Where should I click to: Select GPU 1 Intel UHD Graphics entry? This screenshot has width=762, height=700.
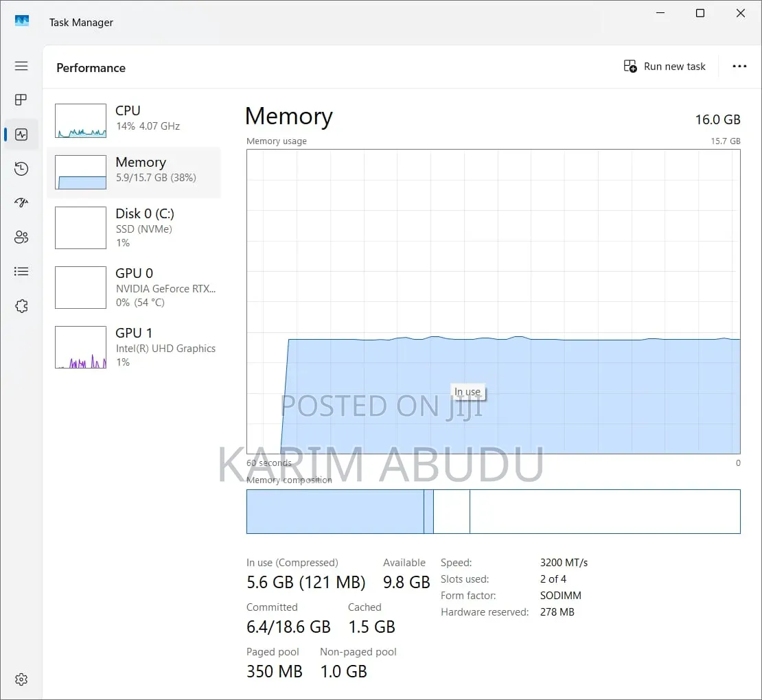(x=134, y=347)
